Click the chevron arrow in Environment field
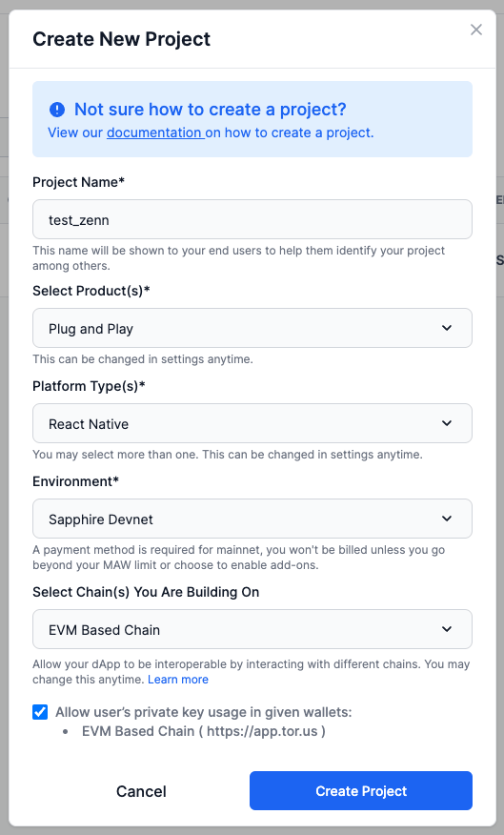Viewport: 504px width, 835px height. [447, 519]
